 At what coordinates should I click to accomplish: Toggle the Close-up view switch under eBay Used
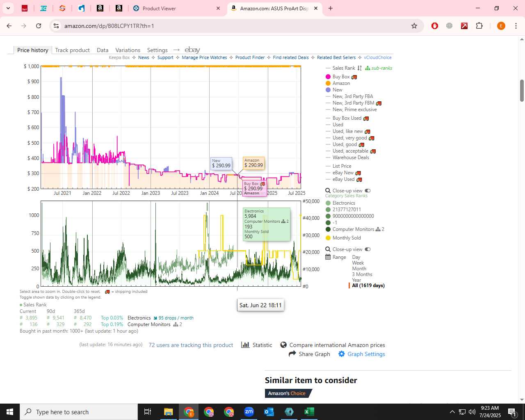(367, 190)
